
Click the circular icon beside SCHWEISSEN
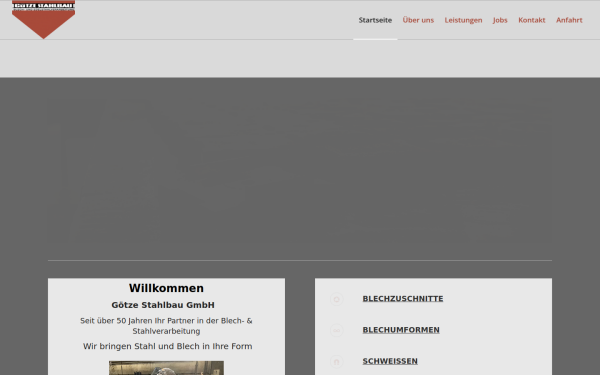point(336,362)
